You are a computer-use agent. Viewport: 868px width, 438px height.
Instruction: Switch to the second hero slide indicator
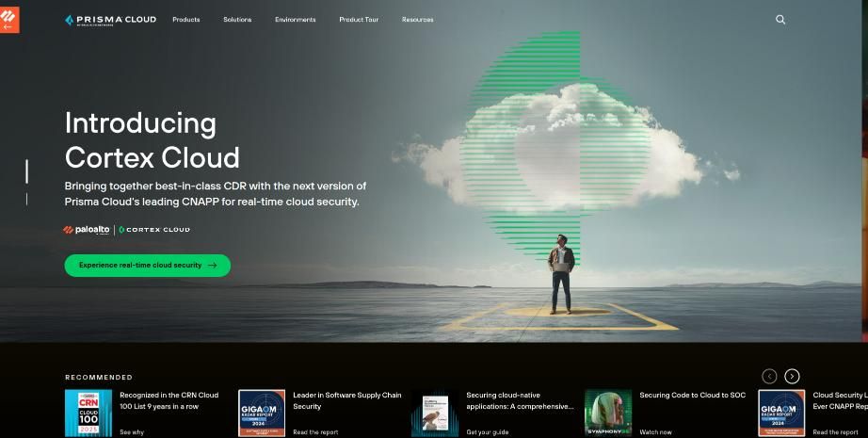coord(26,199)
